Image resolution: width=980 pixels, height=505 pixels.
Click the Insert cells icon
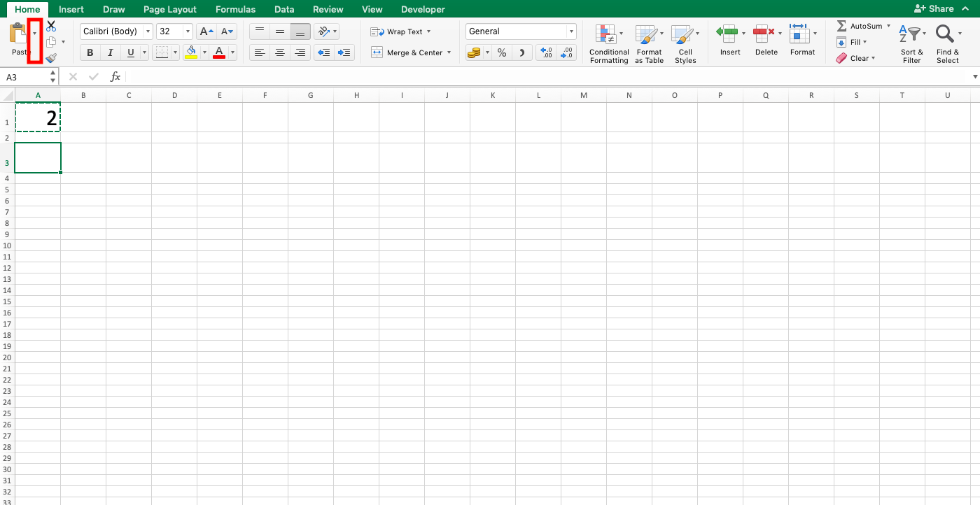click(728, 32)
